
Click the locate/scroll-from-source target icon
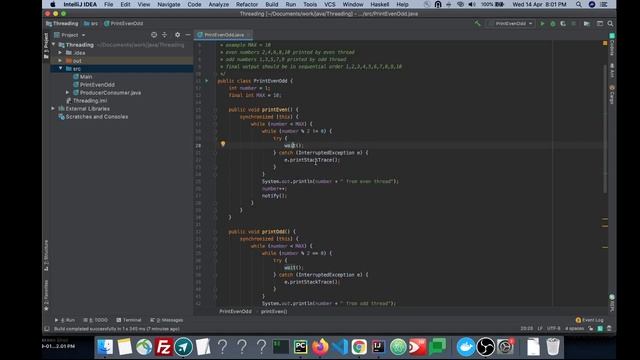154,35
